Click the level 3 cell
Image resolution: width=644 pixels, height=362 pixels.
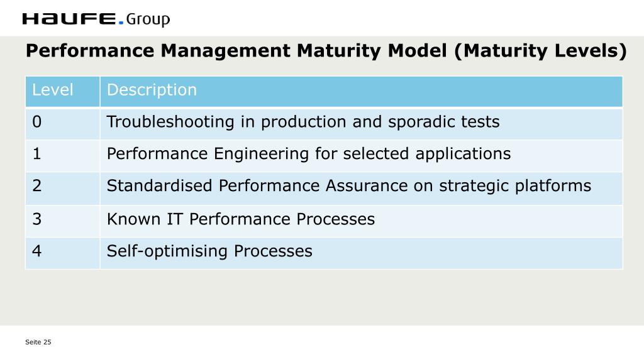(x=62, y=221)
